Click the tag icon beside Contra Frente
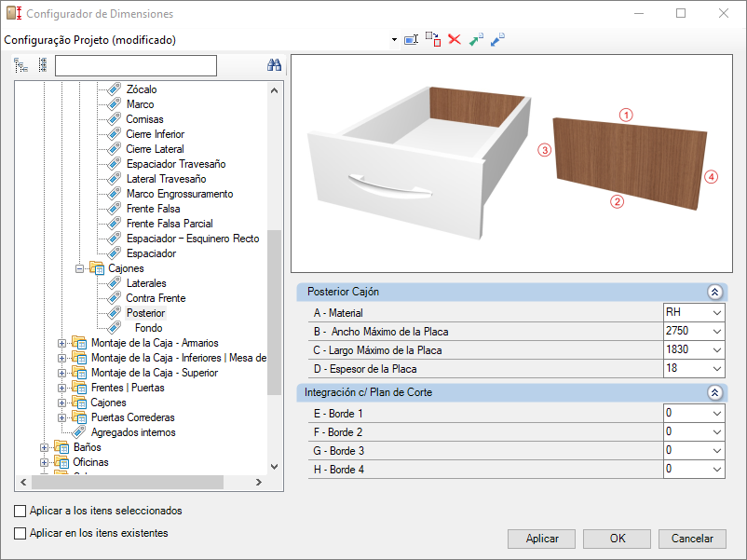Image resolution: width=747 pixels, height=560 pixels. [114, 298]
